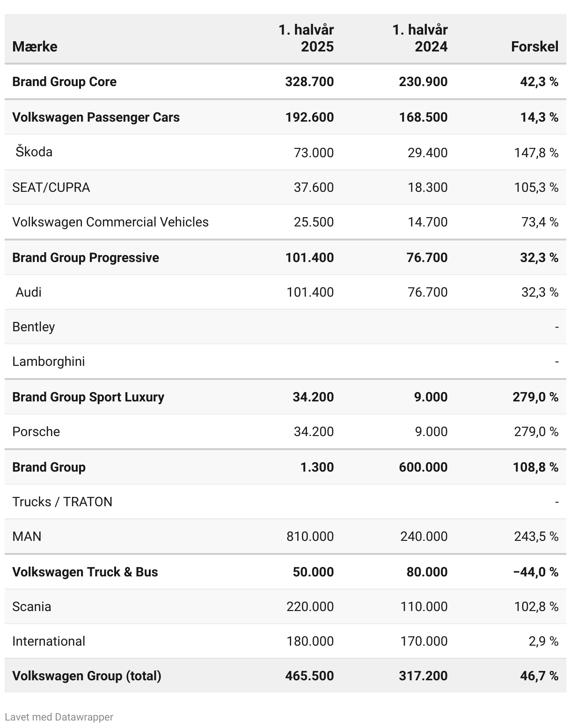
Task: Select the MAN percentage 243,5 %
Action: pyautogui.click(x=536, y=536)
